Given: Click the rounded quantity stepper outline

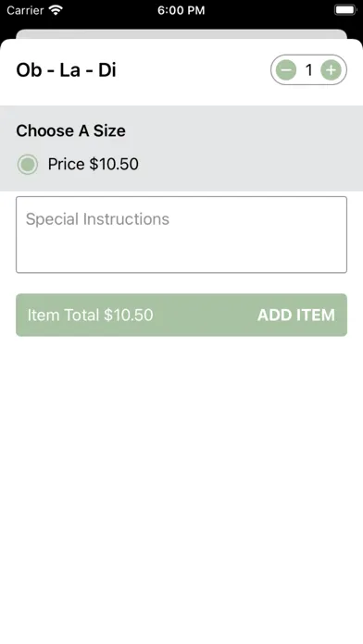Looking at the screenshot, I should pyautogui.click(x=308, y=70).
